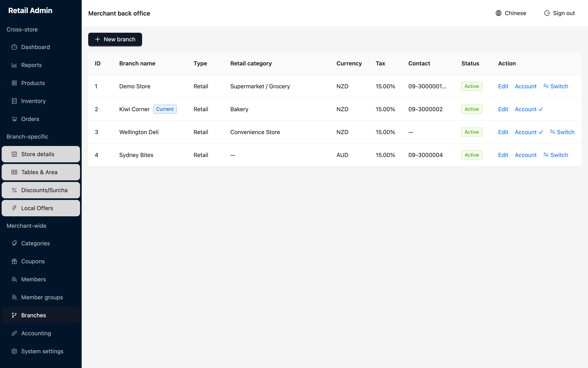Switch to the Sydney Bites branch
This screenshot has height=368, width=588.
pyautogui.click(x=556, y=155)
